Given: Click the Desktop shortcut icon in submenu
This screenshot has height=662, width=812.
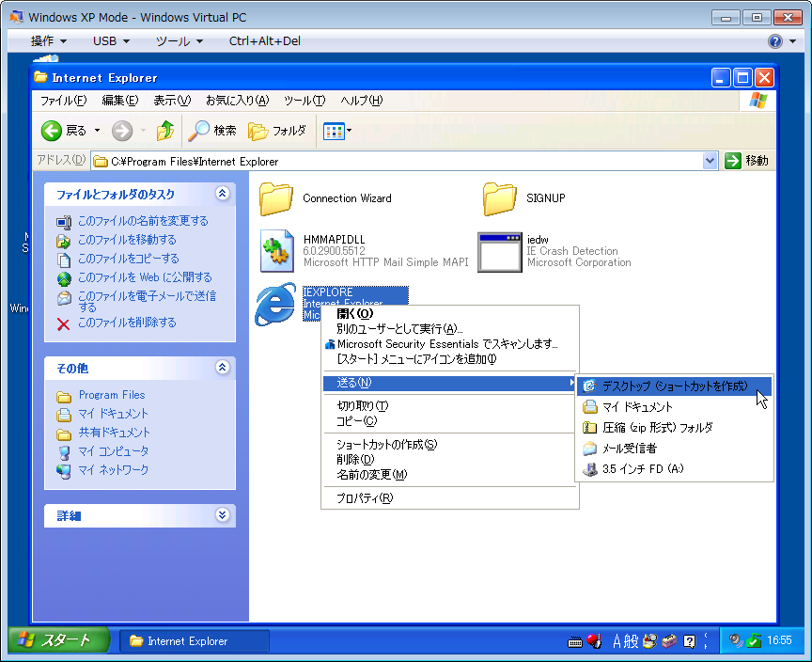Looking at the screenshot, I should tap(589, 386).
